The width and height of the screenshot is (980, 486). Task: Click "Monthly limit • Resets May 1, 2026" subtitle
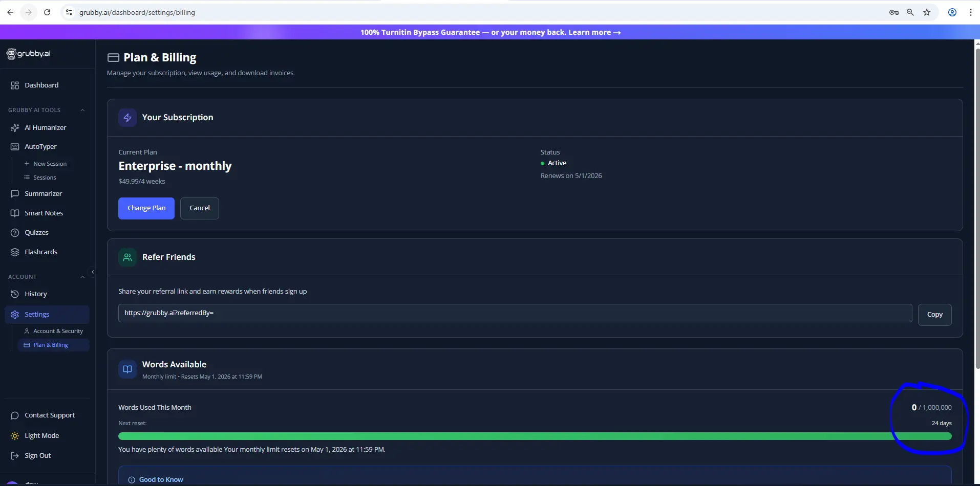pos(202,377)
